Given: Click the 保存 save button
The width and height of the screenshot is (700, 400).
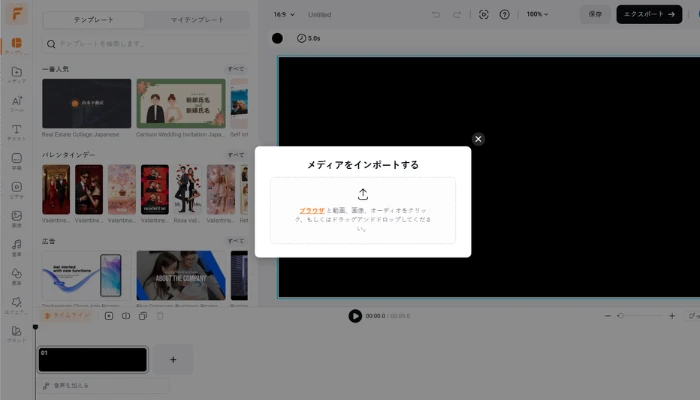Looking at the screenshot, I should [x=595, y=14].
